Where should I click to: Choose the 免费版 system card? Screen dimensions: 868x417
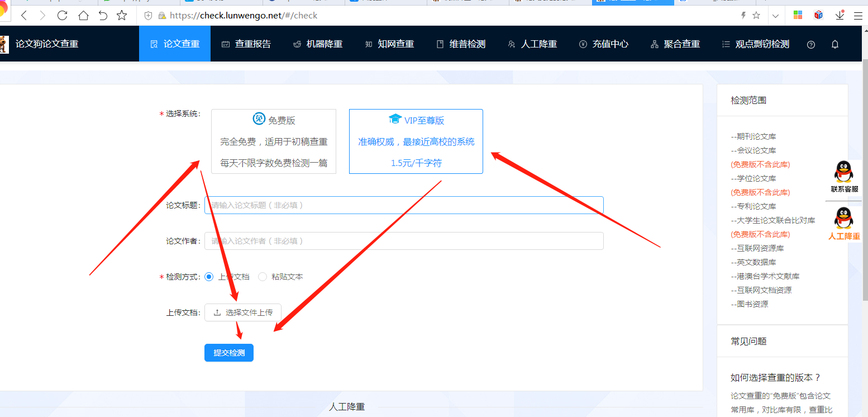point(274,141)
